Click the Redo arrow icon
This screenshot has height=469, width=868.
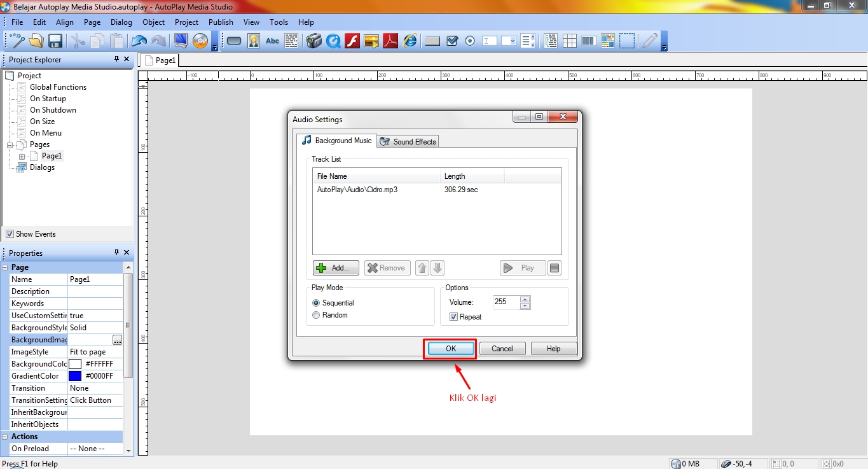coord(158,41)
